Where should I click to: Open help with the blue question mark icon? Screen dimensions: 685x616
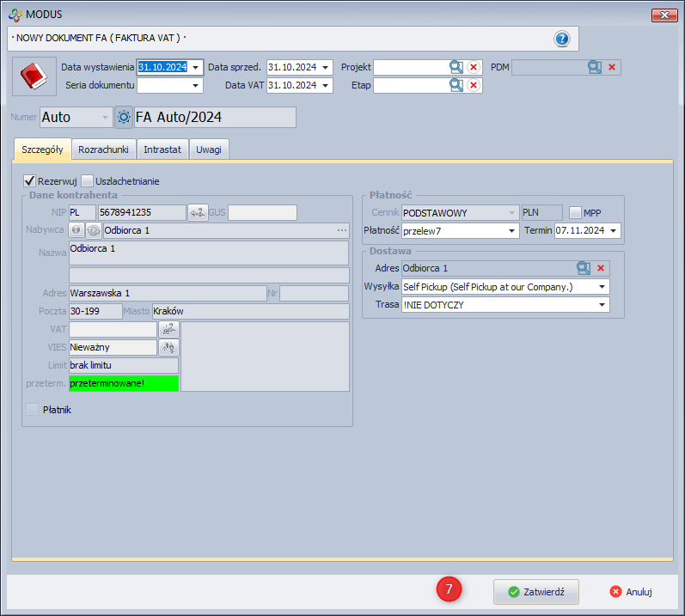tap(562, 39)
